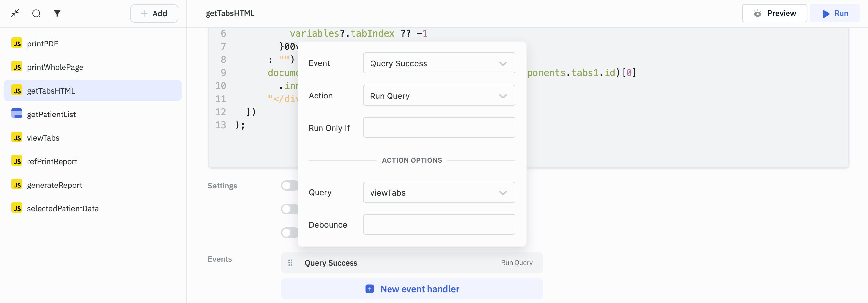Click the Preview button

coord(774,13)
